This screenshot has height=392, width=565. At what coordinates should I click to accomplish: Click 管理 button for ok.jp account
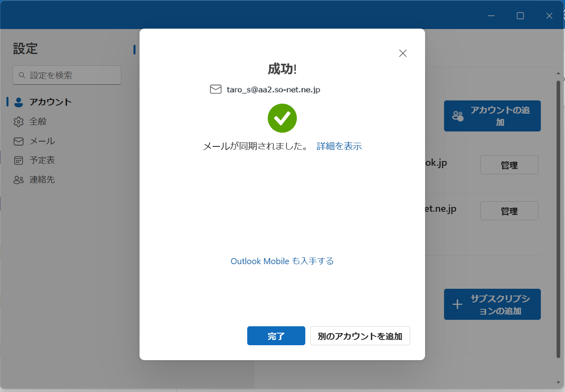click(x=509, y=165)
